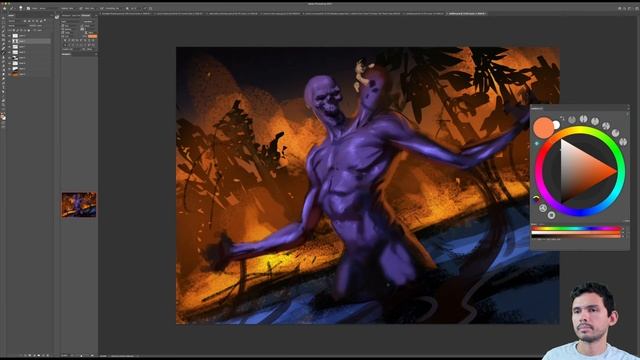The width and height of the screenshot is (640, 360).
Task: Filter layers list for smart objects
Action: pyautogui.click(x=41, y=21)
